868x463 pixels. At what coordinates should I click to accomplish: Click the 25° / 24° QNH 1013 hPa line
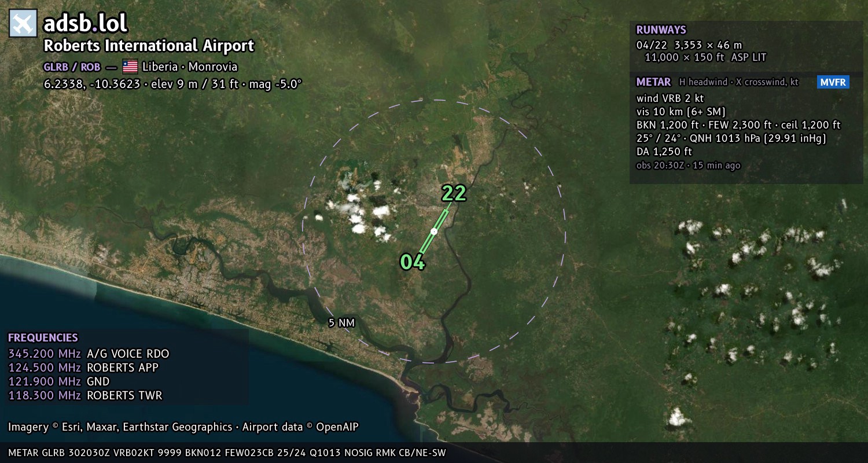click(731, 138)
